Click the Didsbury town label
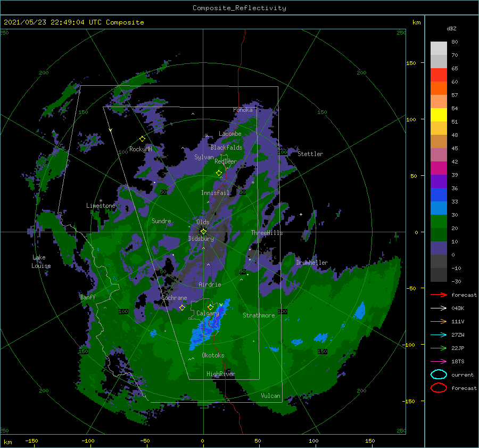 pyautogui.click(x=201, y=239)
